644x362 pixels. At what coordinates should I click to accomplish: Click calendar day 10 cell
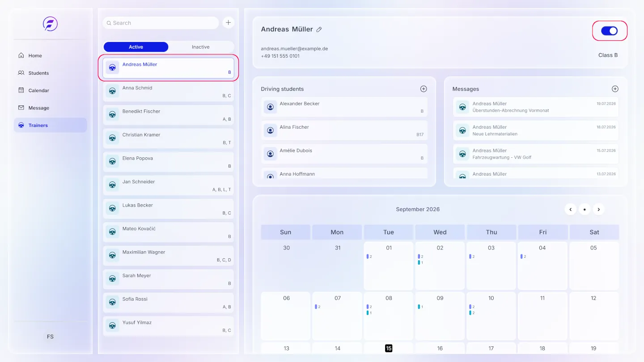click(x=491, y=316)
